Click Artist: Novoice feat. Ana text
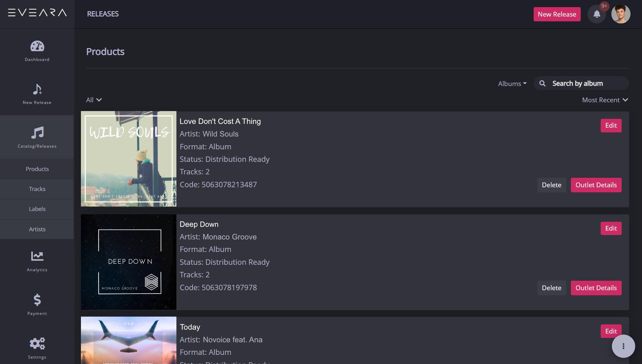The width and height of the screenshot is (642, 364). pos(221,340)
